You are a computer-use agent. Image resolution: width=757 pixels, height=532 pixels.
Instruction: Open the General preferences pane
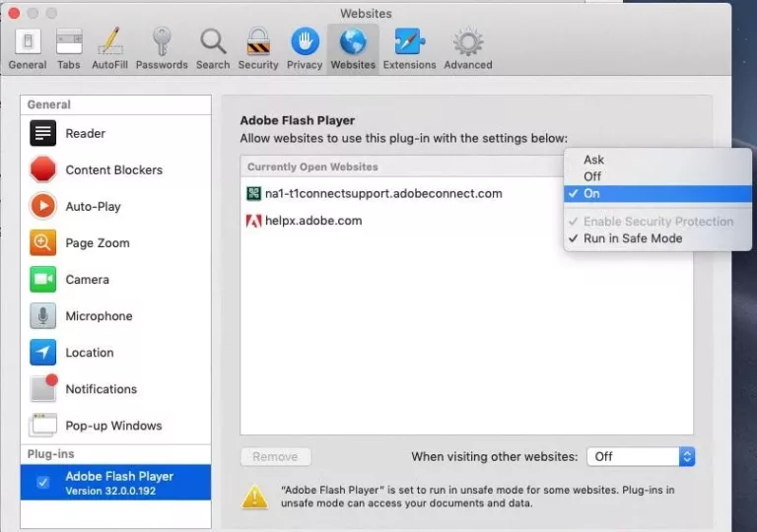point(28,49)
